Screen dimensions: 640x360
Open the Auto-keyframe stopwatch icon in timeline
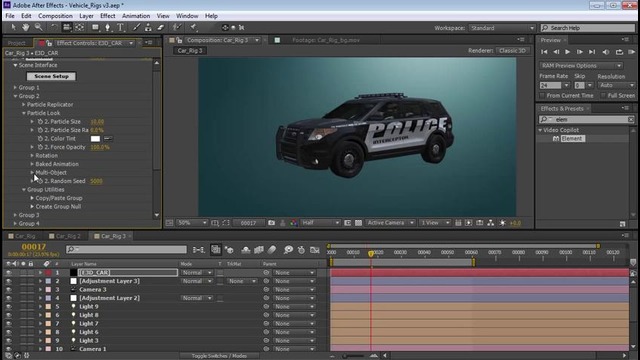301,249
